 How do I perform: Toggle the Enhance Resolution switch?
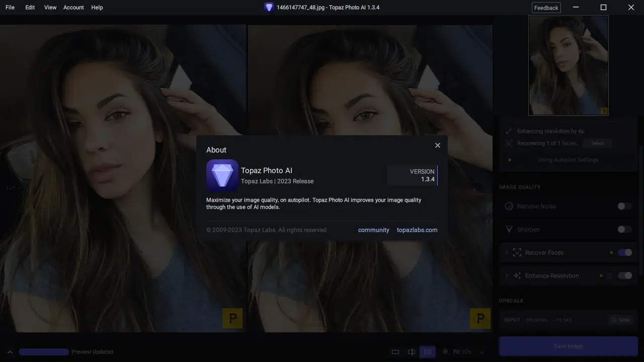click(624, 276)
